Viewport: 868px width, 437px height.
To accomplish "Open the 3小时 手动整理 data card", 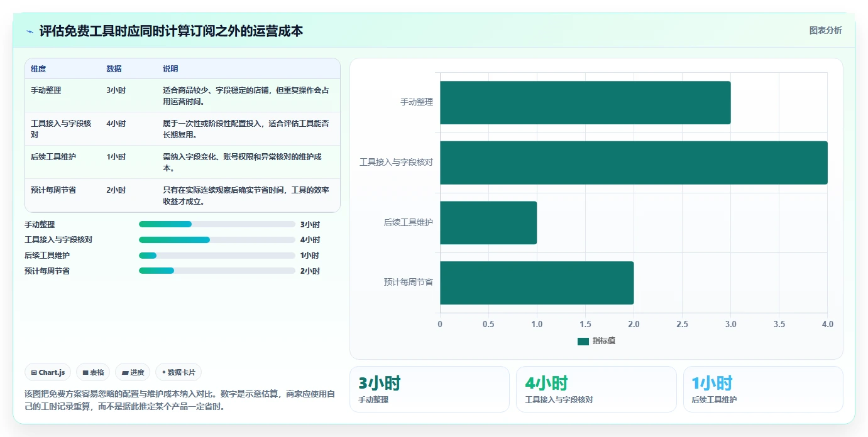I will tap(429, 389).
